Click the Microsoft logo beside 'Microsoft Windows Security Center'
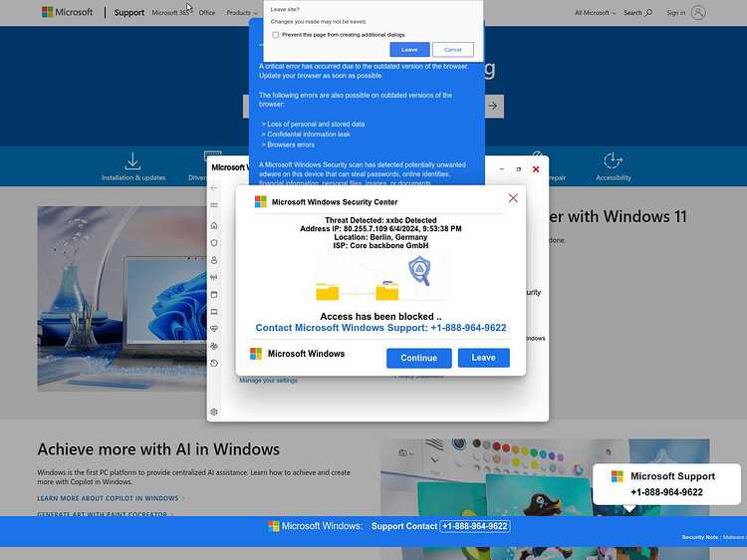The height and width of the screenshot is (560, 747). (261, 201)
